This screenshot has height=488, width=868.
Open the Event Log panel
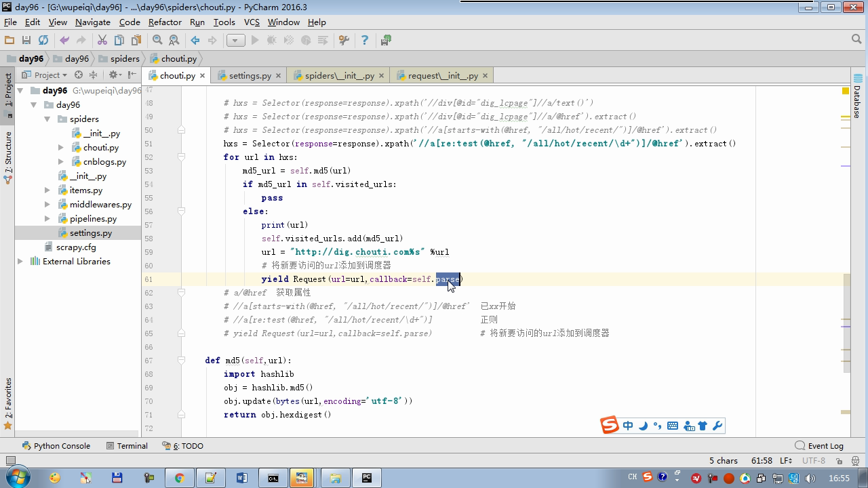tap(819, 446)
